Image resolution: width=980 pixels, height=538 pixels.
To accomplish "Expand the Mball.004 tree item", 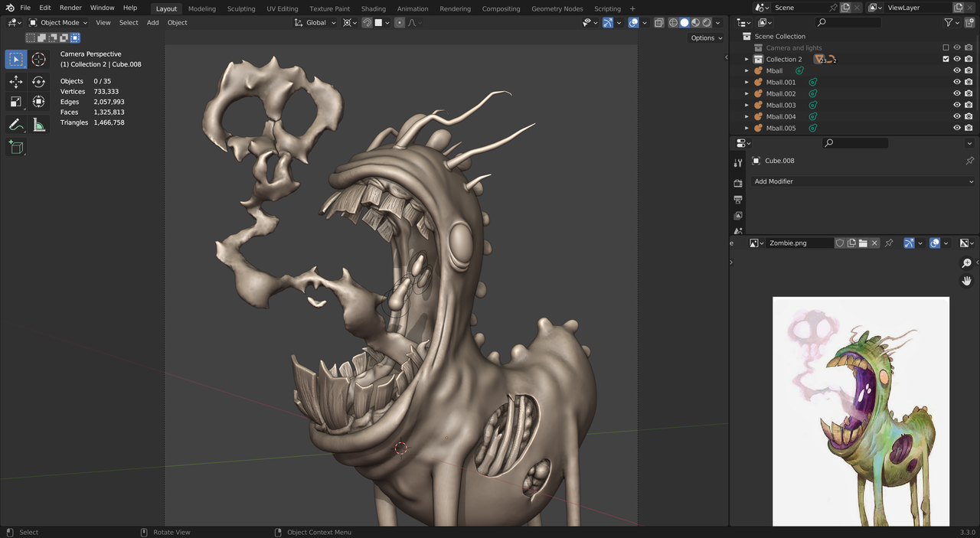I will coord(746,116).
